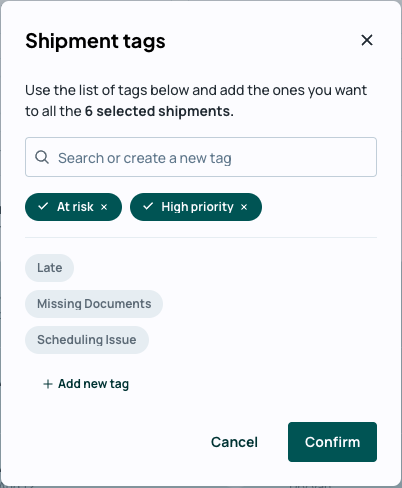
Task: Focus the search or create tag field
Action: pyautogui.click(x=201, y=157)
